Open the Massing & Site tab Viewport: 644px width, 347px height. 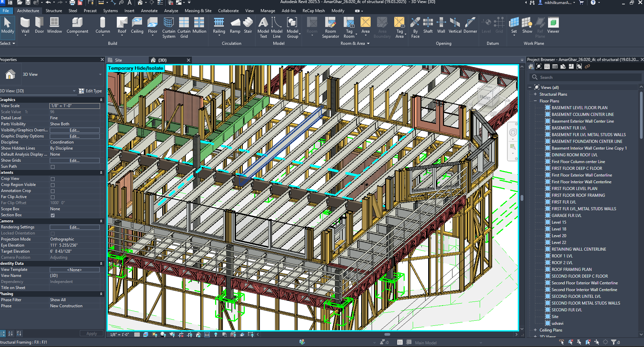pyautogui.click(x=198, y=11)
